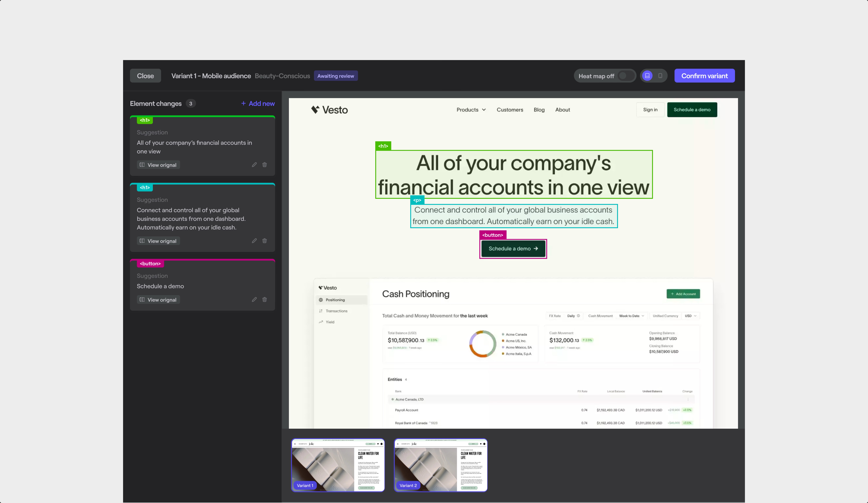
Task: Click Add new element change
Action: pyautogui.click(x=258, y=103)
